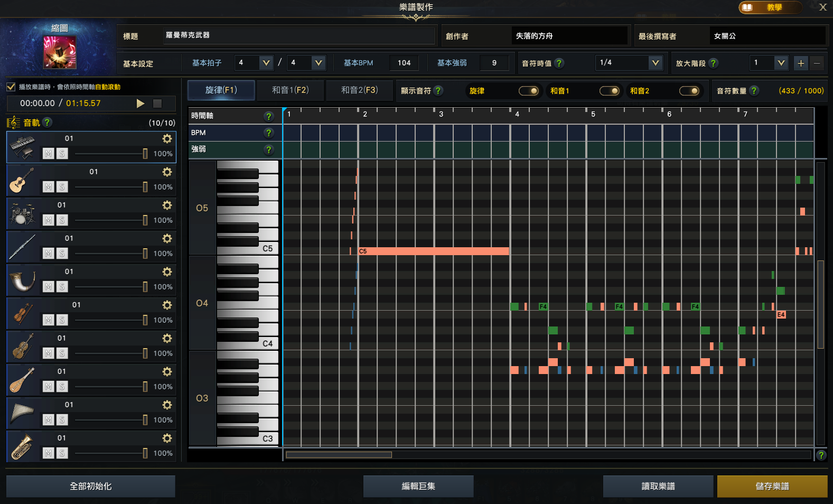Screen dimensions: 833x504
Task: Click the play button
Action: tap(141, 104)
